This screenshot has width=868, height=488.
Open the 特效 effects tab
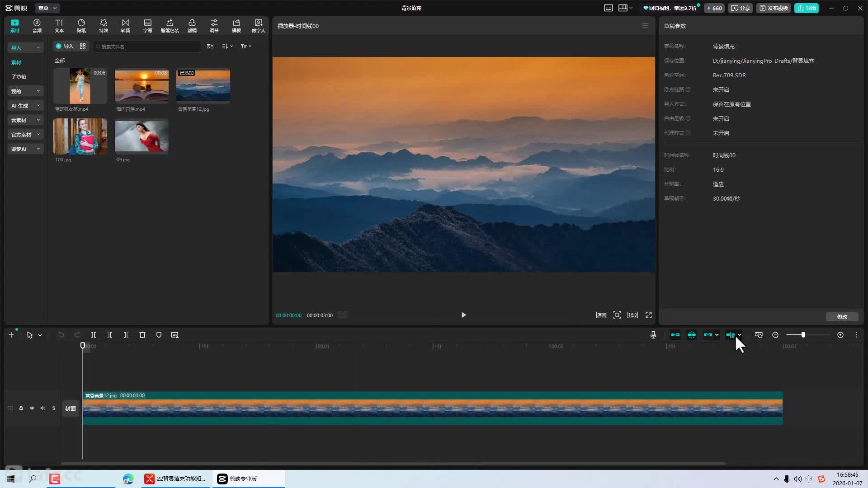coord(103,25)
